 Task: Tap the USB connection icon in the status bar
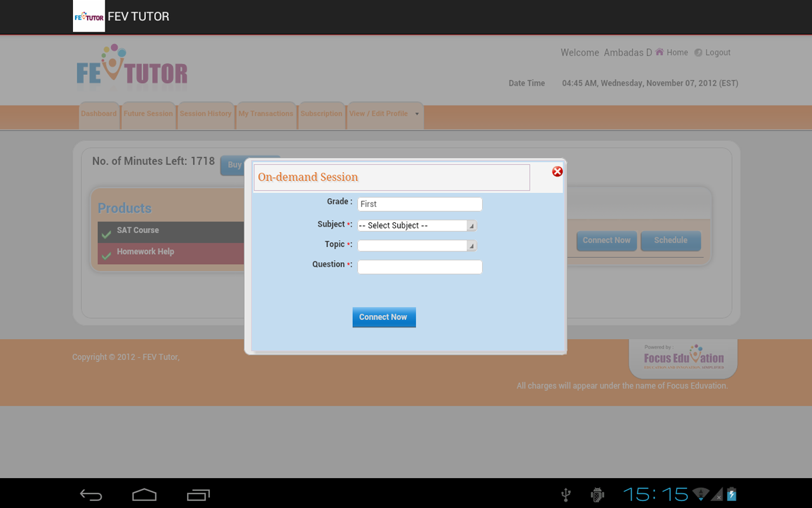coord(565,493)
